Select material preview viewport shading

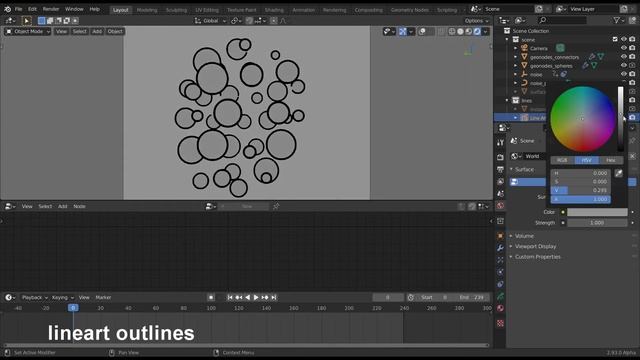(x=469, y=31)
